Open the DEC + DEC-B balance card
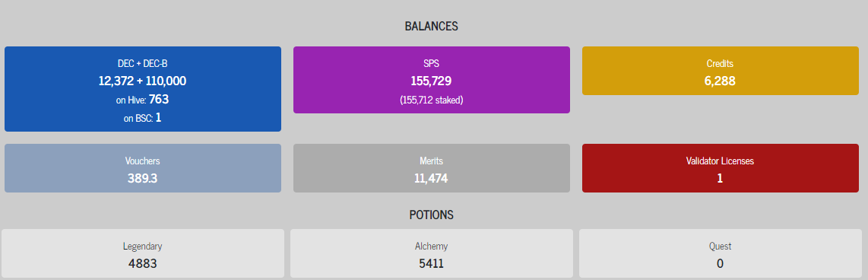Image resolution: width=868 pixels, height=280 pixels. tap(143, 89)
